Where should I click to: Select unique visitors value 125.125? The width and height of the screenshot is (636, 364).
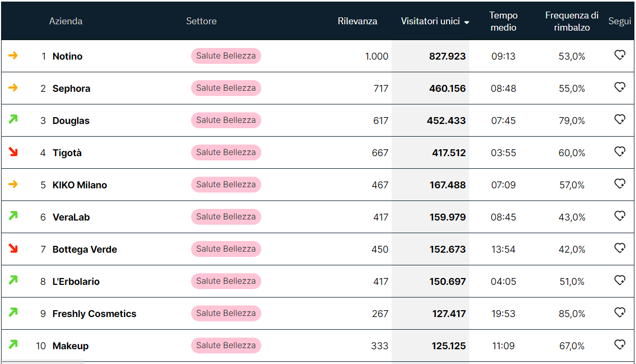tap(448, 346)
